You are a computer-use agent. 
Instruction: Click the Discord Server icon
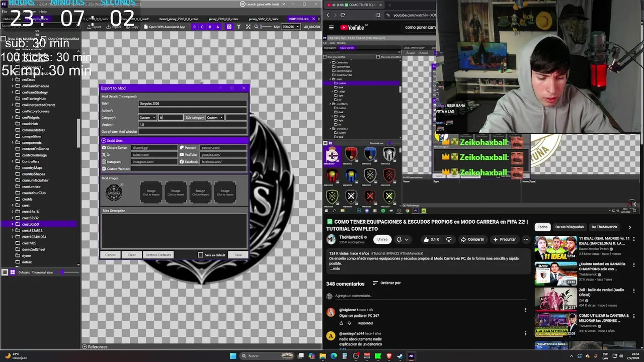click(104, 148)
